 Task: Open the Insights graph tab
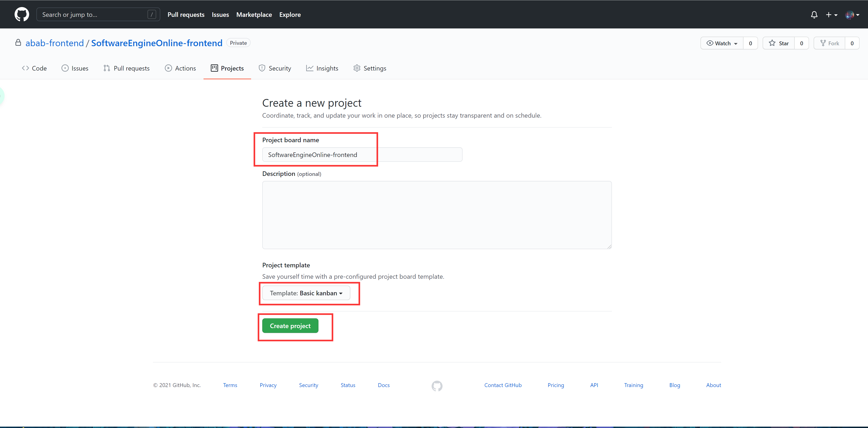[322, 68]
